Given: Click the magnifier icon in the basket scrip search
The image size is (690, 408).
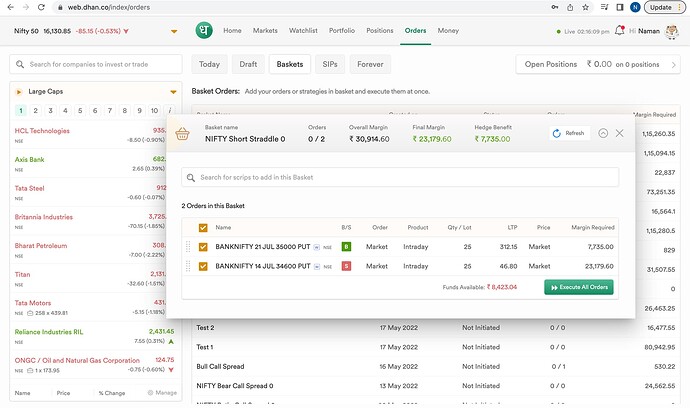Looking at the screenshot, I should pos(191,177).
